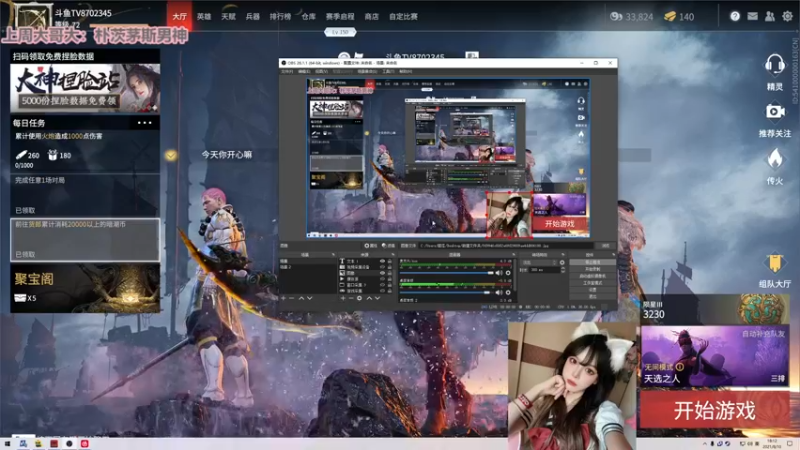This screenshot has width=800, height=450.
Task: Click the red 开始游戏 button
Action: point(714,410)
